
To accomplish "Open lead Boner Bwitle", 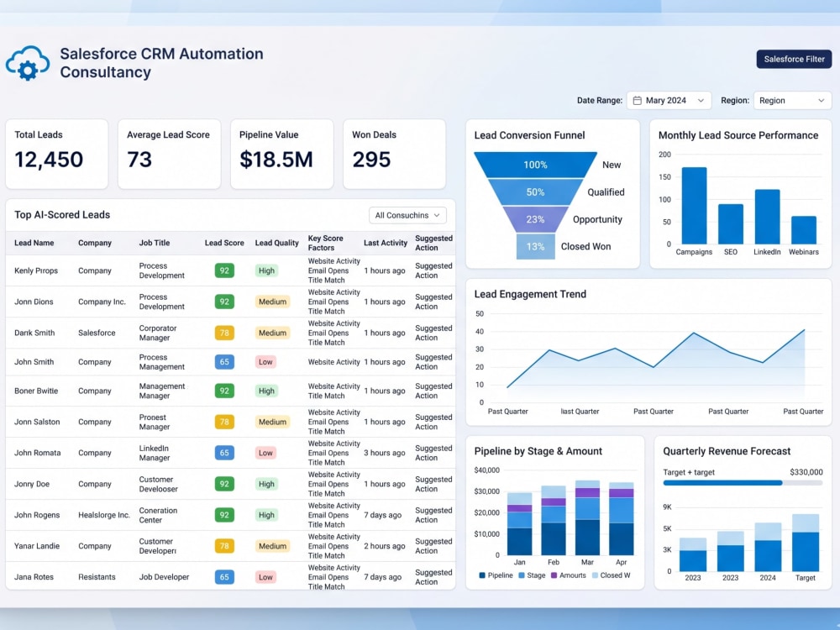I will [36, 391].
